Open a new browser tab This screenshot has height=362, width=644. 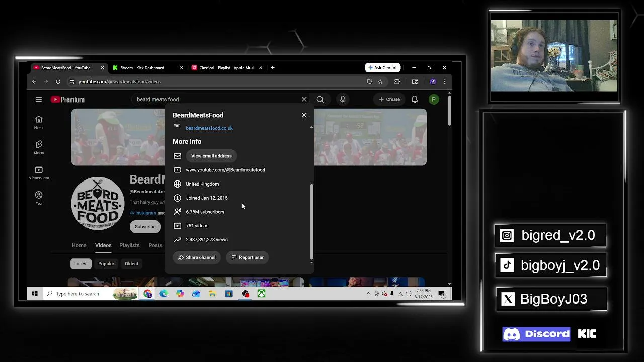click(273, 68)
